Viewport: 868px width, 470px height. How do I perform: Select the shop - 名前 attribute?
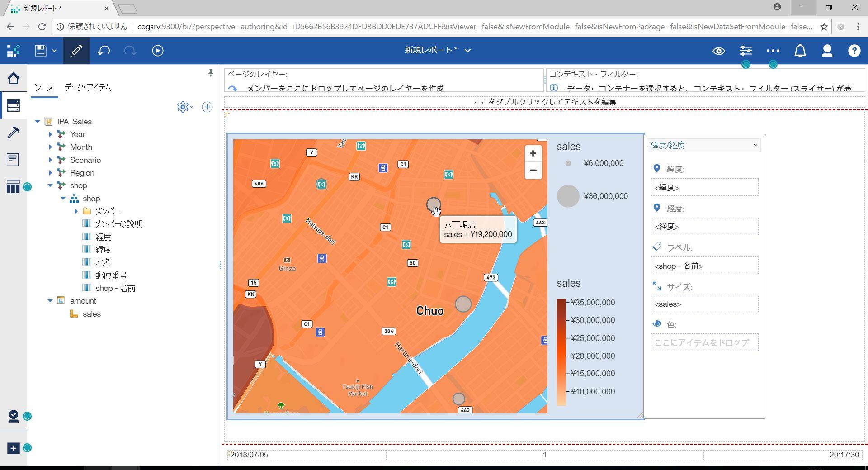[x=115, y=288]
